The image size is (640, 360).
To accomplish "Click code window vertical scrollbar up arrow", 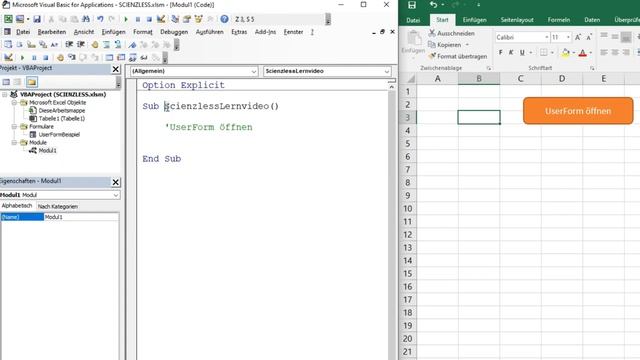I will coord(391,87).
